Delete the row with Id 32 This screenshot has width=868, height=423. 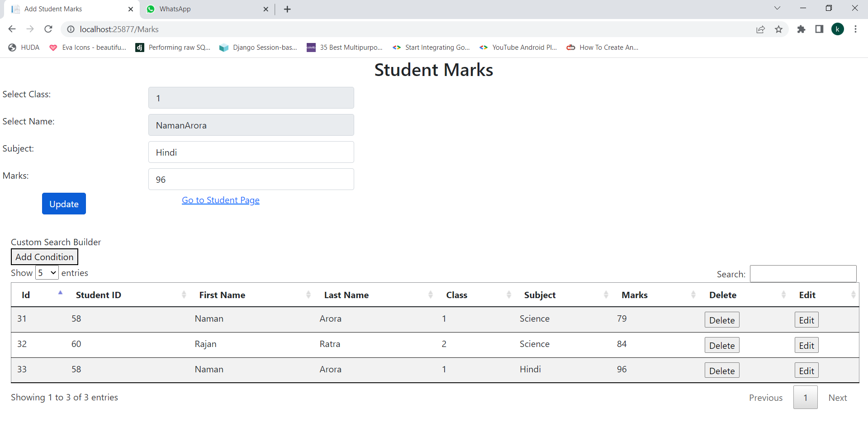722,345
